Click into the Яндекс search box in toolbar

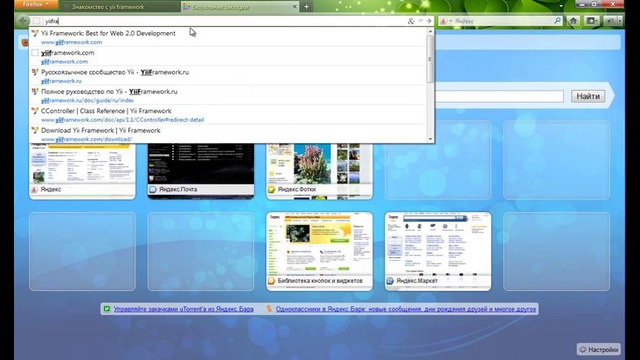coord(504,21)
